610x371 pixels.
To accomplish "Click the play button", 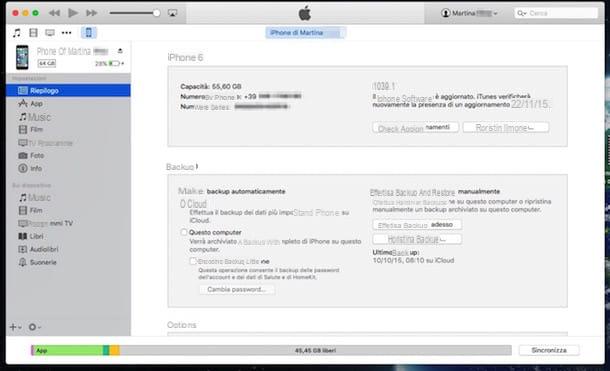I will click(72, 13).
